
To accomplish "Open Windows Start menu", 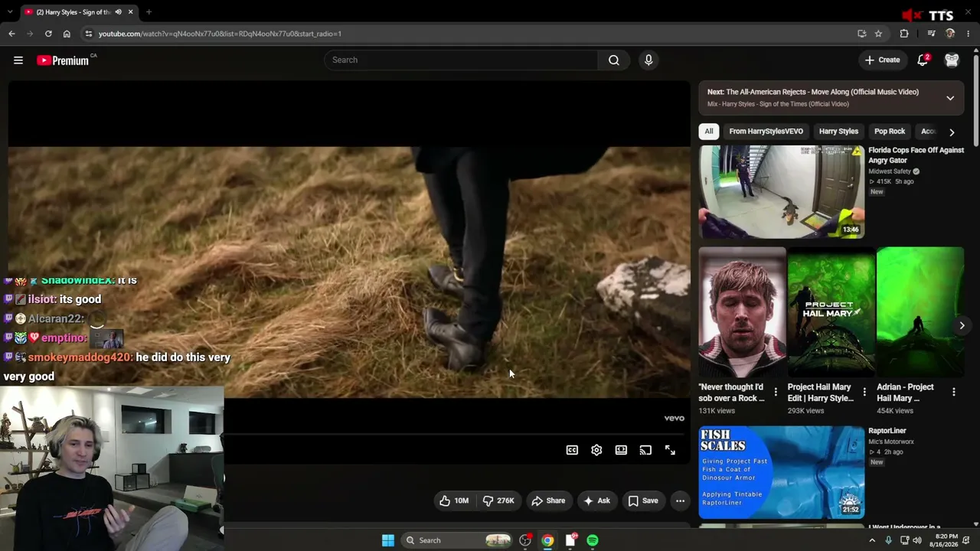I will pyautogui.click(x=388, y=540).
